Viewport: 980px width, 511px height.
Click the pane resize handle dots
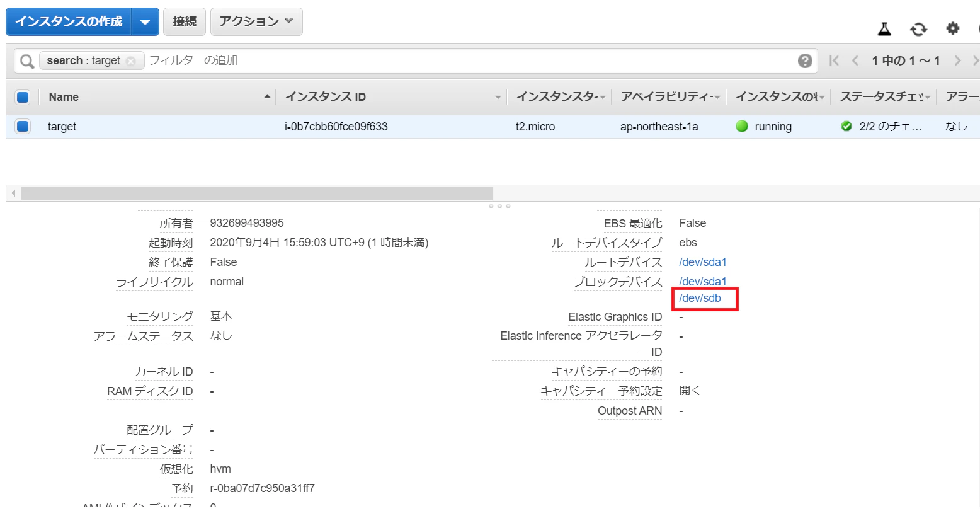coord(499,206)
